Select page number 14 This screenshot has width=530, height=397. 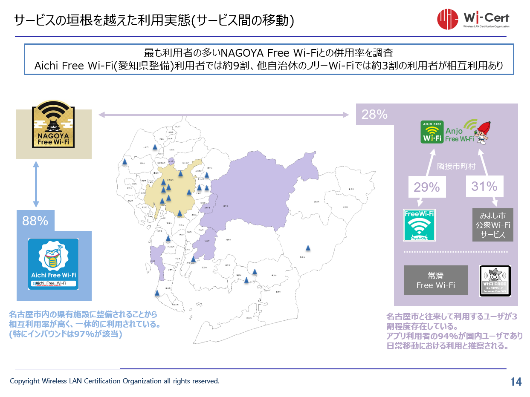pyautogui.click(x=516, y=382)
